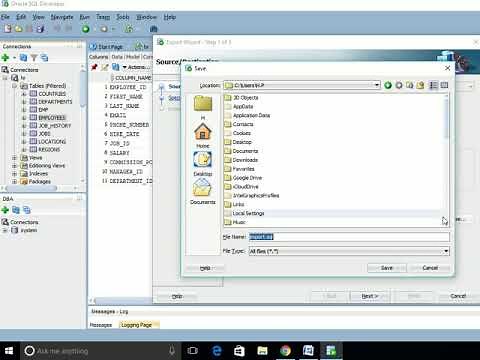
Task: Select the DEPARTMENTS table in tree
Action: pos(55,102)
